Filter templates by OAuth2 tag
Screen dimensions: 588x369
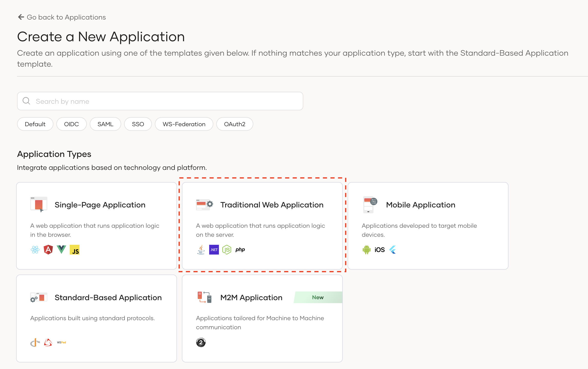[x=235, y=124]
